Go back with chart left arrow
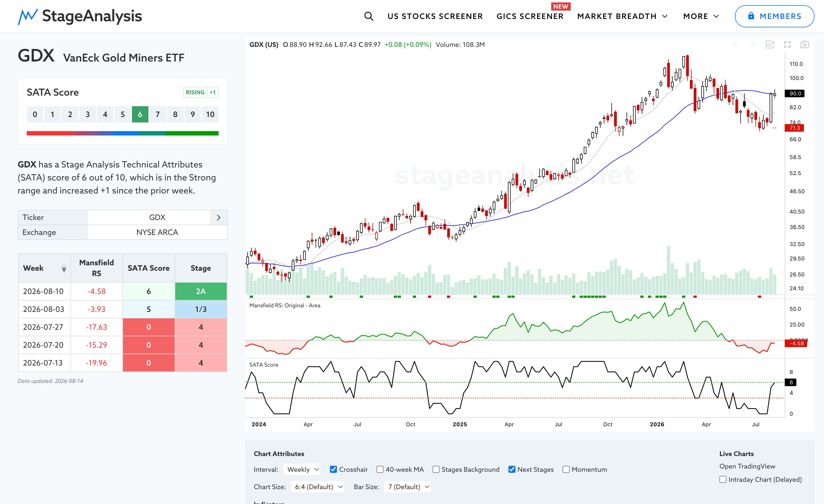This screenshot has width=824, height=504. point(736,44)
